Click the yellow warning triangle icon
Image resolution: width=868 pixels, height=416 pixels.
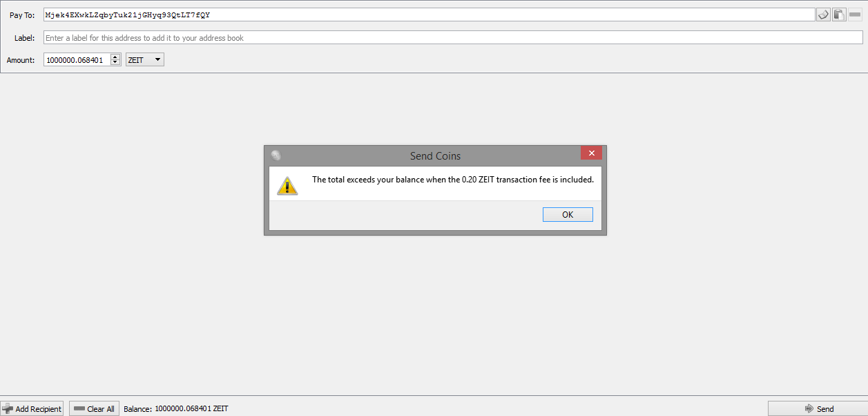287,185
